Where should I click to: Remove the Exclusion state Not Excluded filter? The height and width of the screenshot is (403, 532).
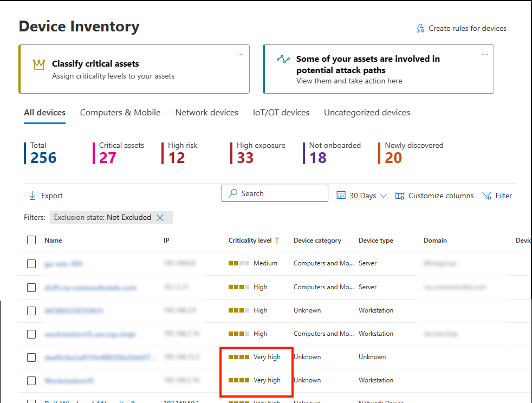[160, 217]
